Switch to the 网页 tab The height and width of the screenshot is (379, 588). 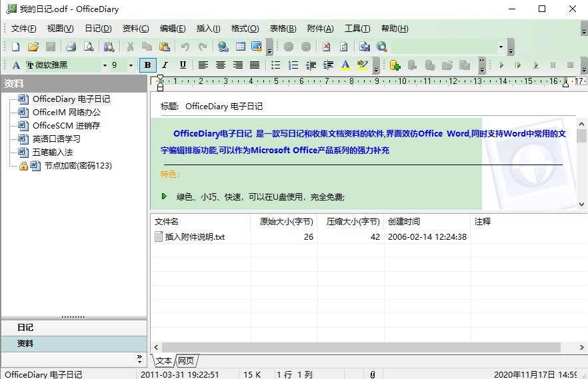pos(185,361)
